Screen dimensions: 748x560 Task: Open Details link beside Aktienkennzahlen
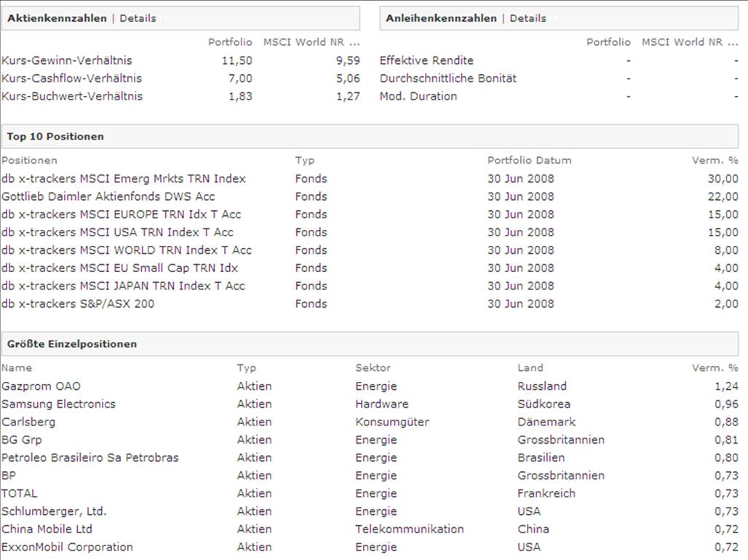tap(138, 18)
